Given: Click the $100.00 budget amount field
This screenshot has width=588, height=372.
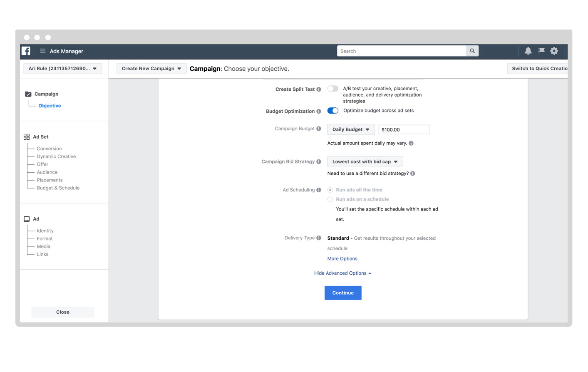Looking at the screenshot, I should point(403,130).
